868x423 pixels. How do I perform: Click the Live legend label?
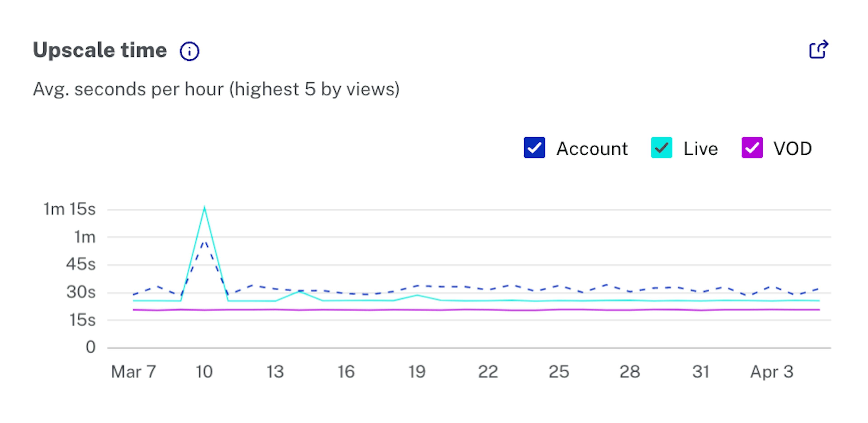[x=701, y=149]
